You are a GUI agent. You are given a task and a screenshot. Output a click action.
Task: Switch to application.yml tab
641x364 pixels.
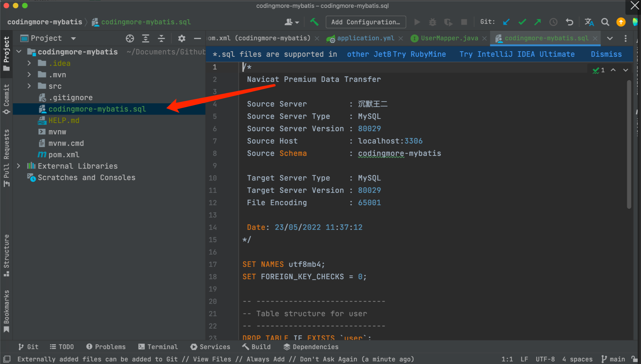pyautogui.click(x=365, y=38)
